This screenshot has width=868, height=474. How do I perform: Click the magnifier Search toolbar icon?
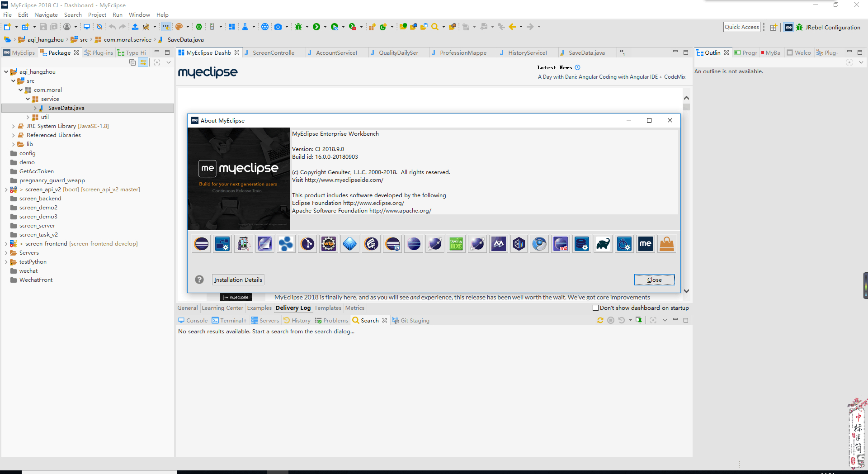[435, 27]
